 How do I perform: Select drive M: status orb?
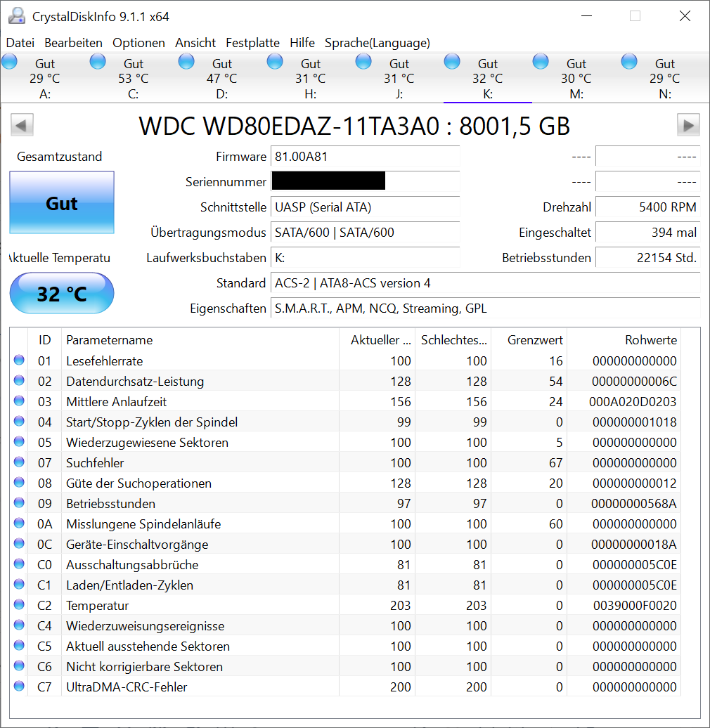click(541, 61)
